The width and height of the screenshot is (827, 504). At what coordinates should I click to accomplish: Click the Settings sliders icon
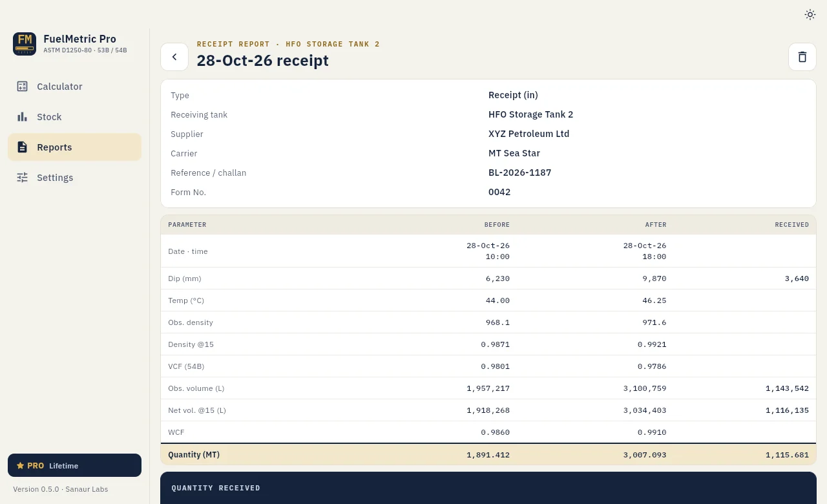coord(23,178)
